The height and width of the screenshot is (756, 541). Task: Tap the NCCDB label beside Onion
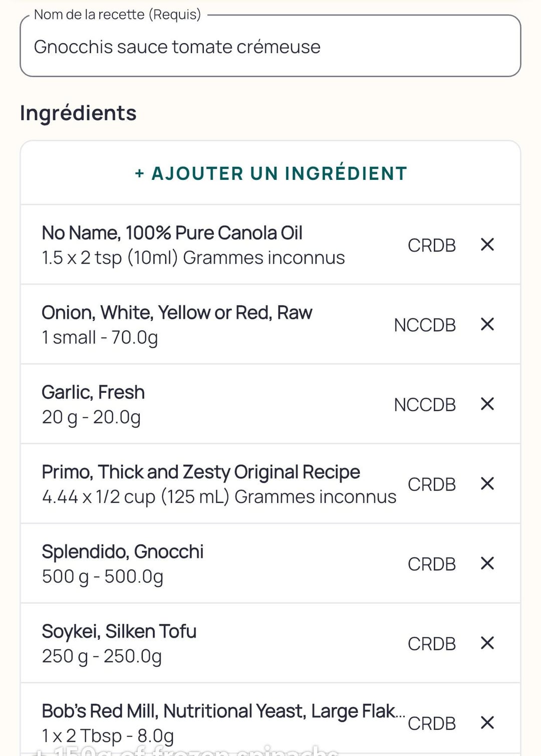click(425, 325)
